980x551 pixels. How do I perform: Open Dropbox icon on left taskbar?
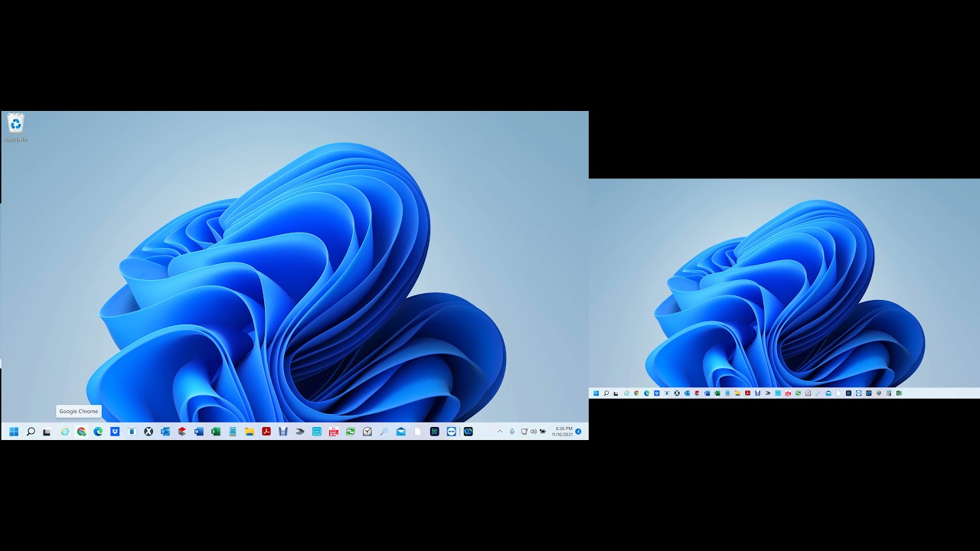(x=115, y=432)
